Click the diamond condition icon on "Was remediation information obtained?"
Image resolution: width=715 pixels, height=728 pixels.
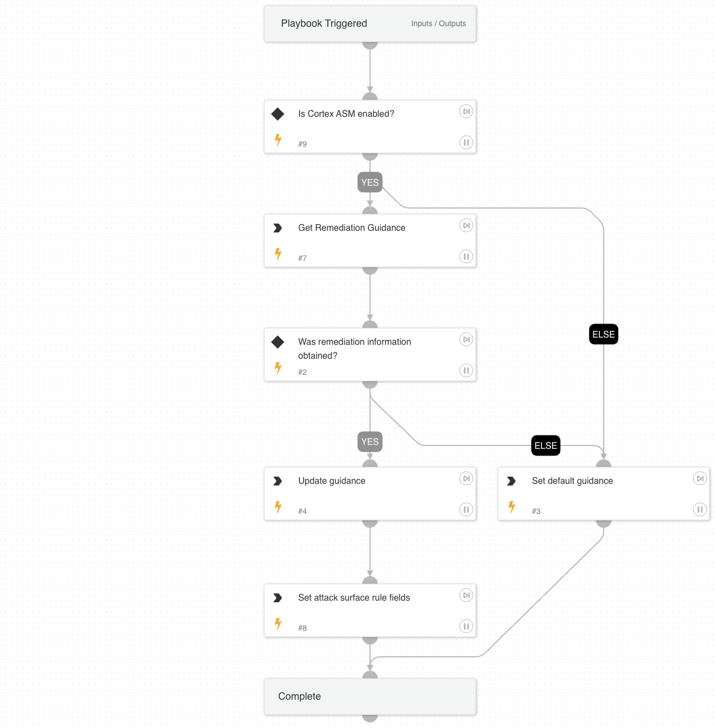pyautogui.click(x=278, y=342)
